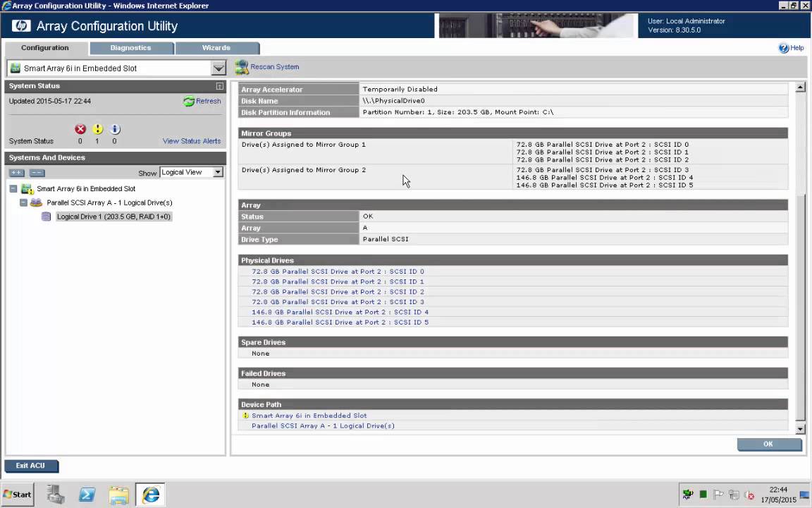
Task: Select Parallel SCSI Array A tree node
Action: pos(109,202)
